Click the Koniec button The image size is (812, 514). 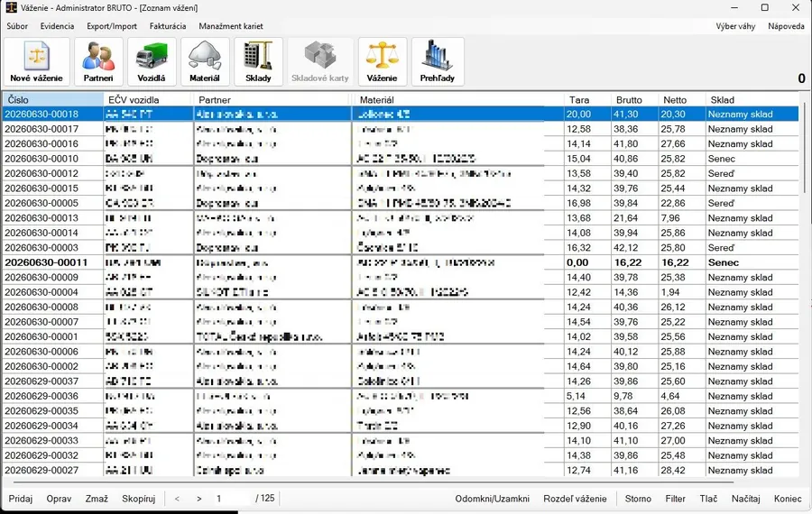[x=788, y=499]
